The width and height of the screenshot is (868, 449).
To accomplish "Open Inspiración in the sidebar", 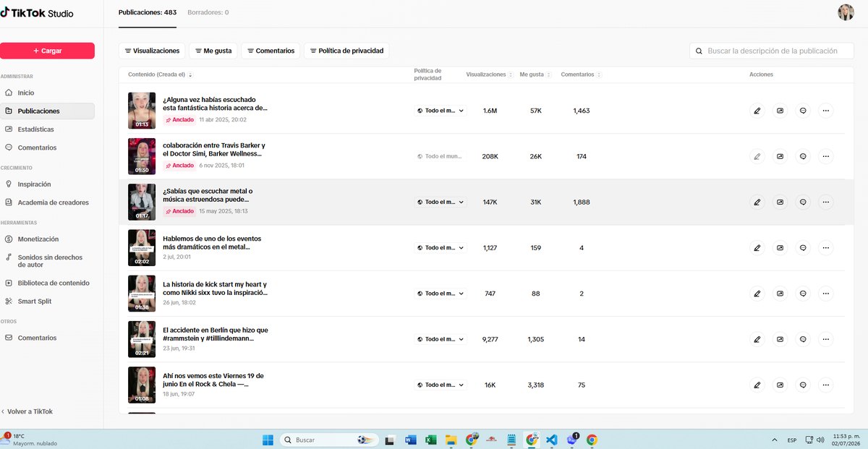I will 47,184.
